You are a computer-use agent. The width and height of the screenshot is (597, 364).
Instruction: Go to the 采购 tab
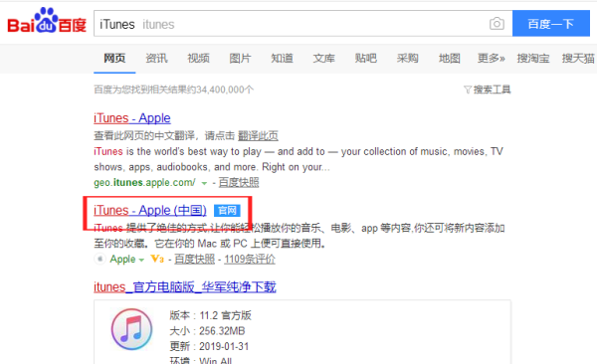(x=408, y=59)
